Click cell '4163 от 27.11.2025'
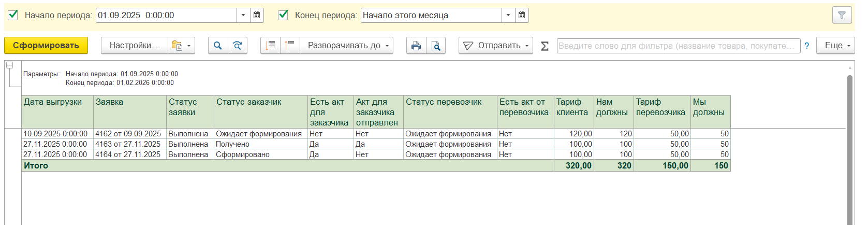 coord(130,144)
